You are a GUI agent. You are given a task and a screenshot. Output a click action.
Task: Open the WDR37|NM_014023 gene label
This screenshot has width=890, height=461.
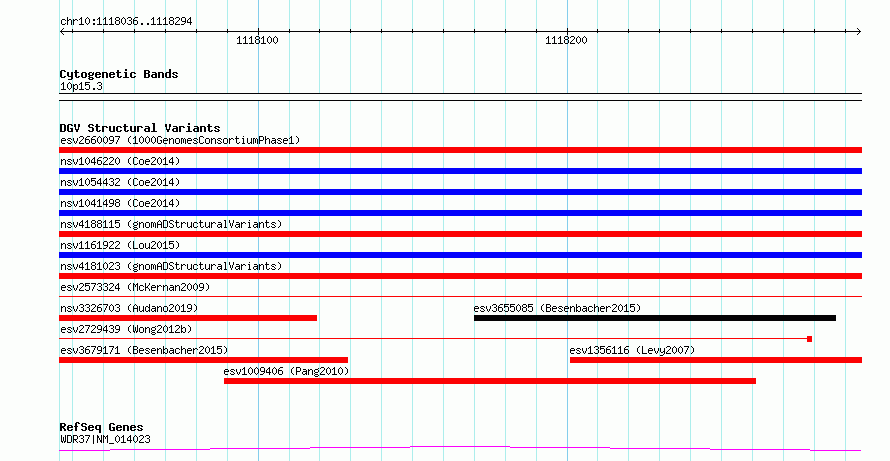point(105,439)
